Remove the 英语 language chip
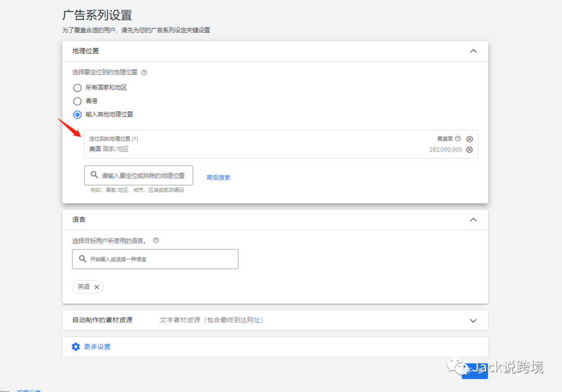 [96, 287]
